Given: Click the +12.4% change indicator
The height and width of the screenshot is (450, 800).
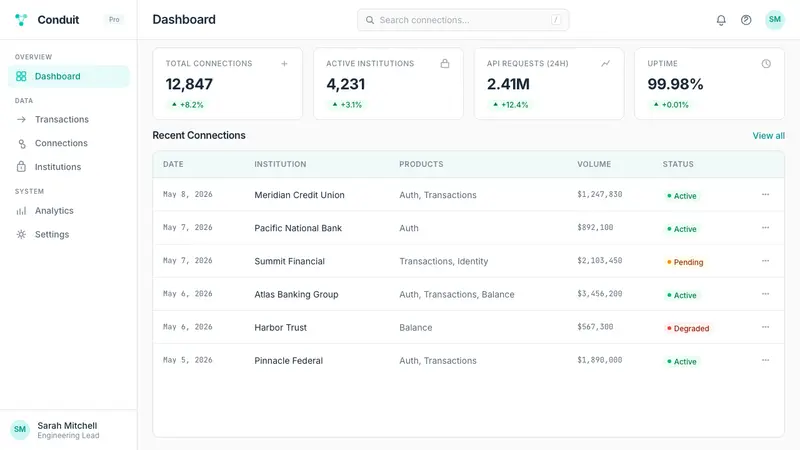Looking at the screenshot, I should coord(509,105).
